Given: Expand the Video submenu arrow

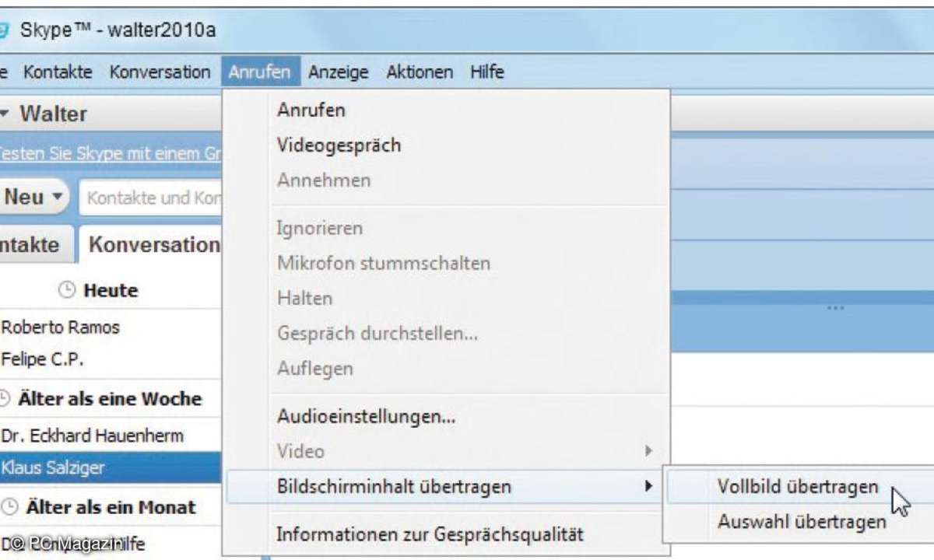Looking at the screenshot, I should click(648, 451).
